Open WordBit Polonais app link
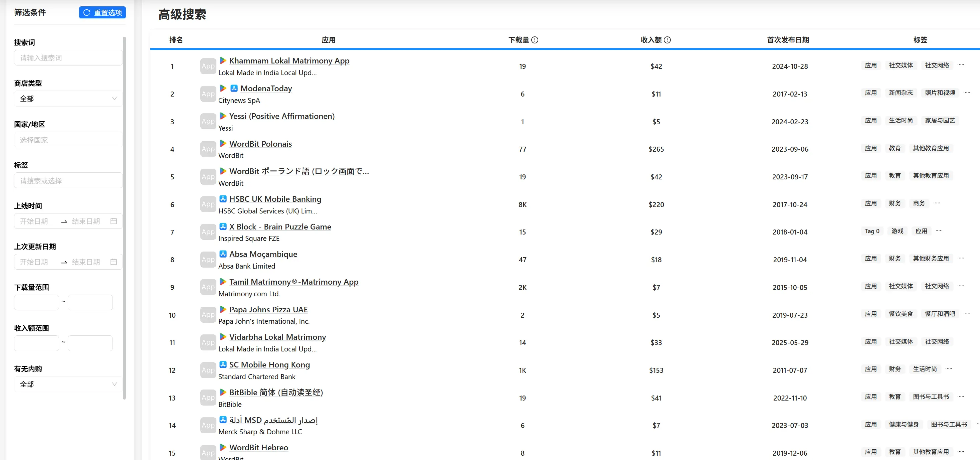980x460 pixels. point(260,144)
